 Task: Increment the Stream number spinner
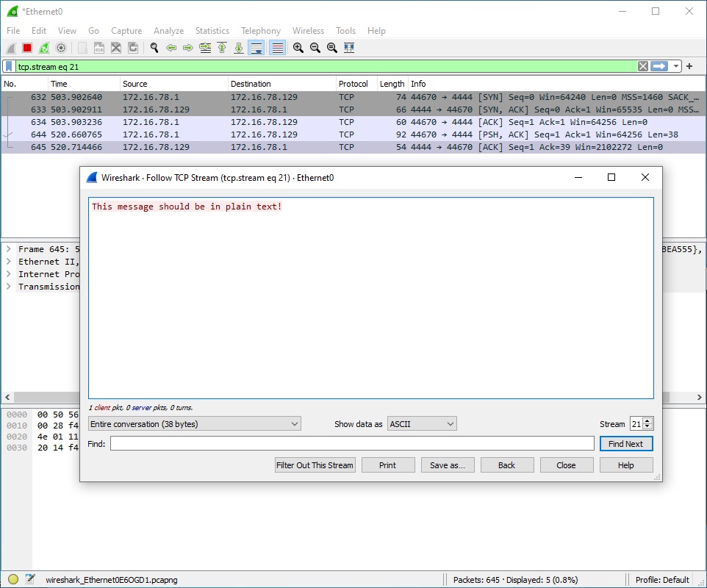coord(647,421)
